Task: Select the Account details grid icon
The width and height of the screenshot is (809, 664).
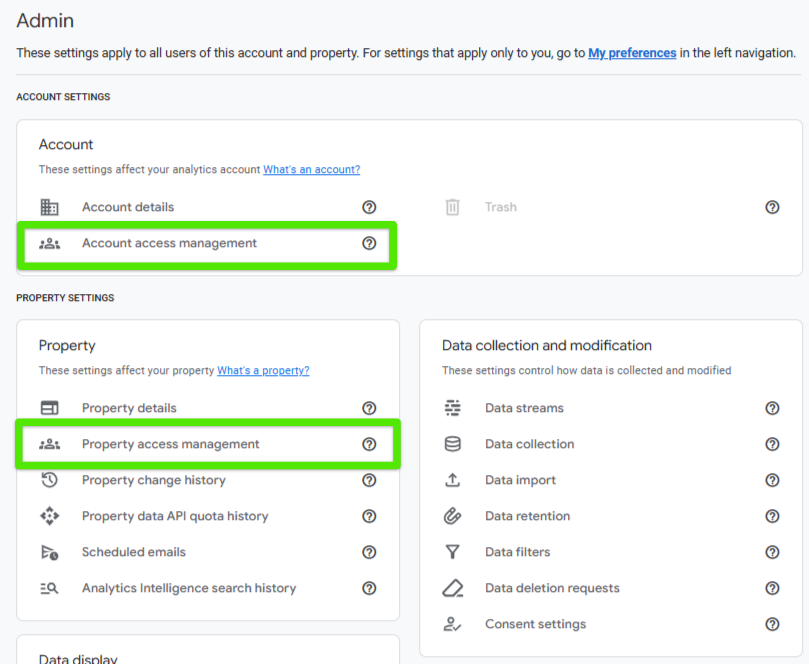Action: tap(51, 207)
